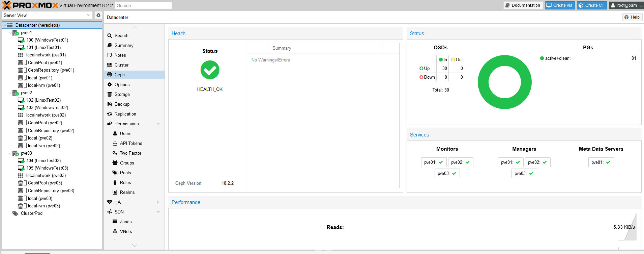The width and height of the screenshot is (644, 254).
Task: Click the HA heartbeat icon
Action: point(110,202)
